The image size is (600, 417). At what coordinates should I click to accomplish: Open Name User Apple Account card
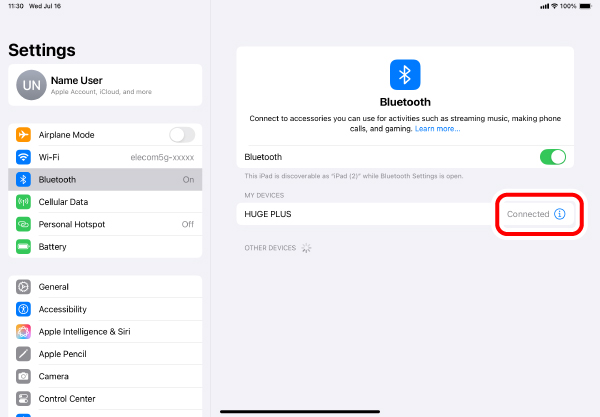[105, 85]
